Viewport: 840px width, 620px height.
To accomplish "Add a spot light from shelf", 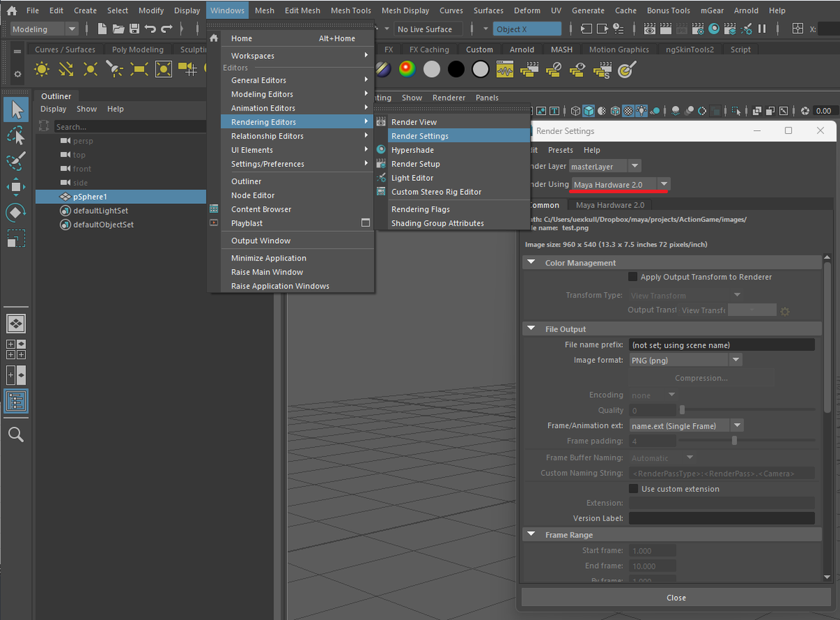I will pyautogui.click(x=114, y=69).
